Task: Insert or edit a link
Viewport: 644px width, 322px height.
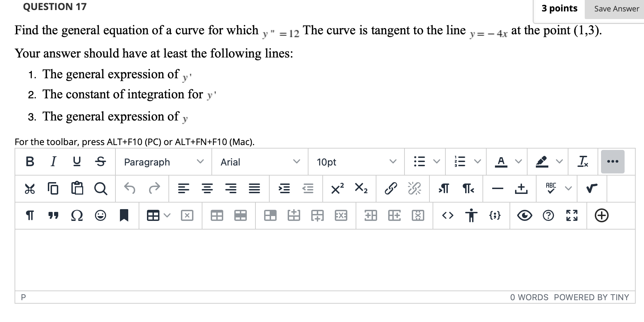Action: (391, 189)
